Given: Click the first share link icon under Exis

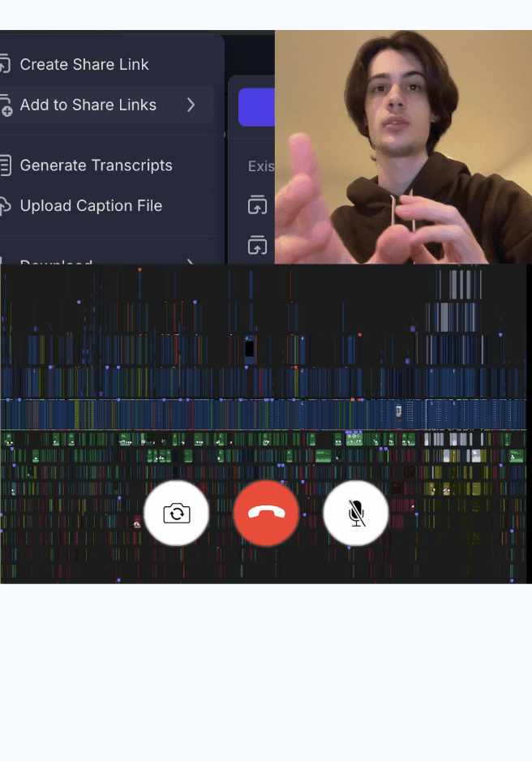Looking at the screenshot, I should 257,204.
